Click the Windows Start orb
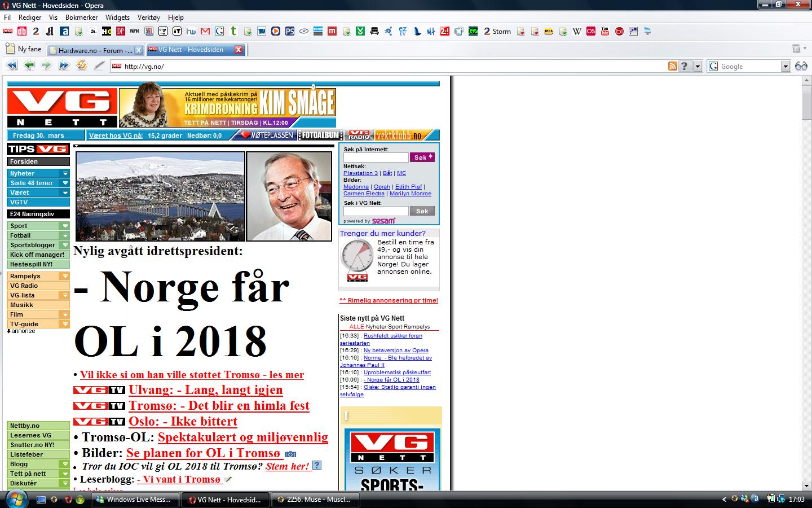The height and width of the screenshot is (508, 812). pos(16,499)
